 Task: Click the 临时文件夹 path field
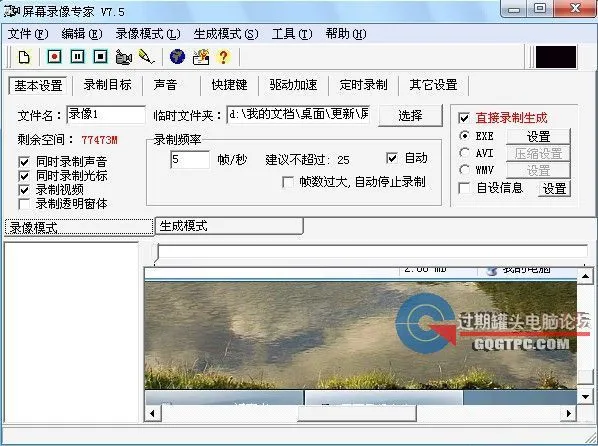pos(299,114)
